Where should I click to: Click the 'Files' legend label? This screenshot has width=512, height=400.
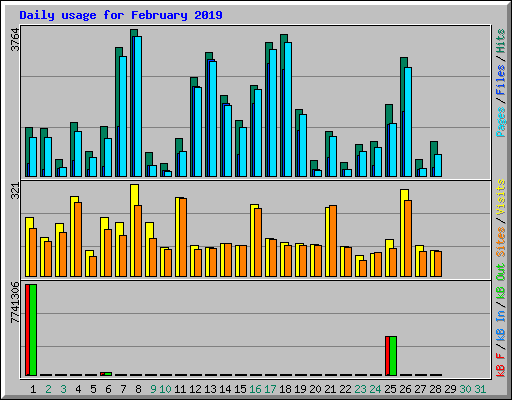point(501,80)
